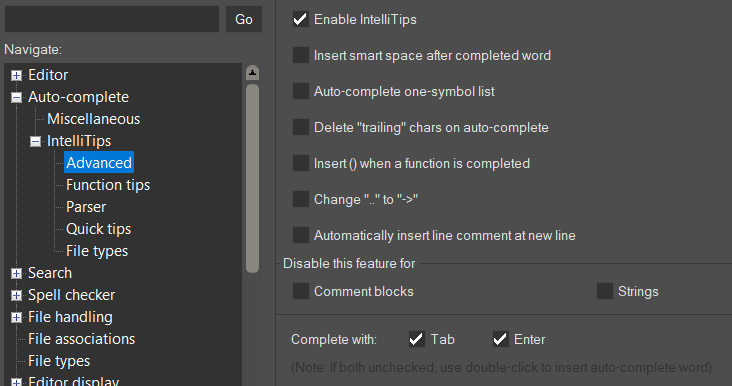Collapse the IntelliTips tree node
This screenshot has width=732, height=386.
(35, 141)
